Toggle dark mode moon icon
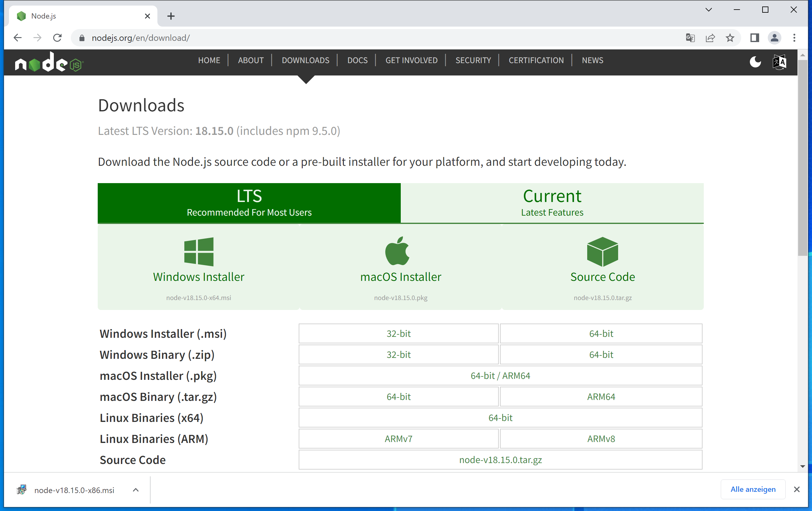The width and height of the screenshot is (812, 511). (x=755, y=62)
